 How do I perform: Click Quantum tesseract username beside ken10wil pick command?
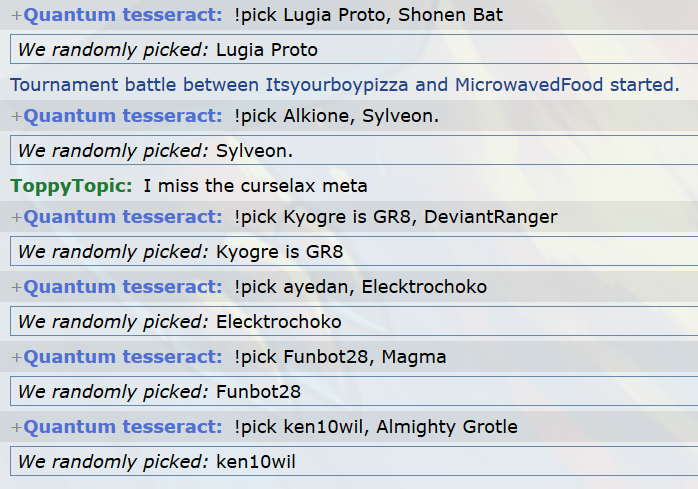click(x=122, y=427)
